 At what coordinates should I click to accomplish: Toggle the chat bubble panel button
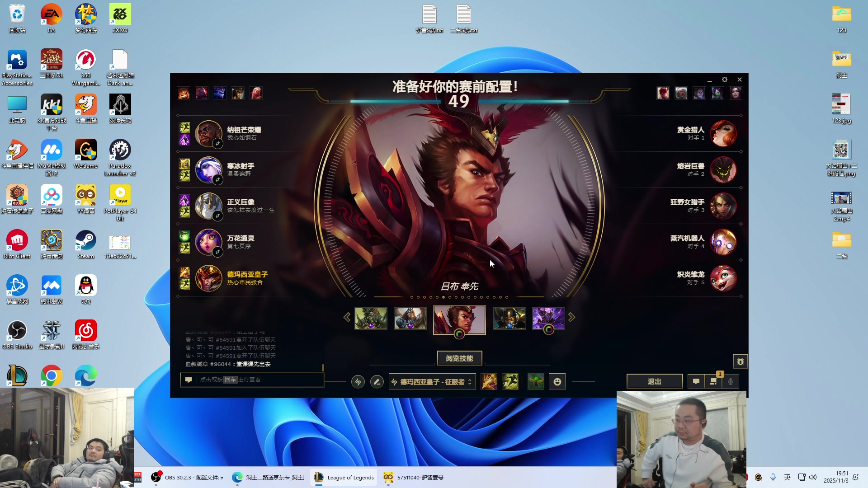696,381
